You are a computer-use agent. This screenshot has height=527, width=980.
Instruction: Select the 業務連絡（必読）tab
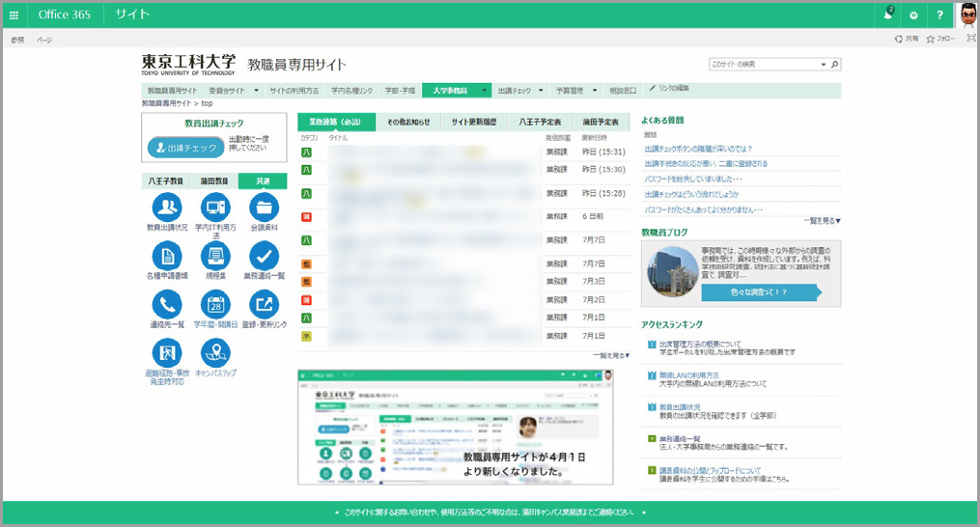tap(336, 122)
